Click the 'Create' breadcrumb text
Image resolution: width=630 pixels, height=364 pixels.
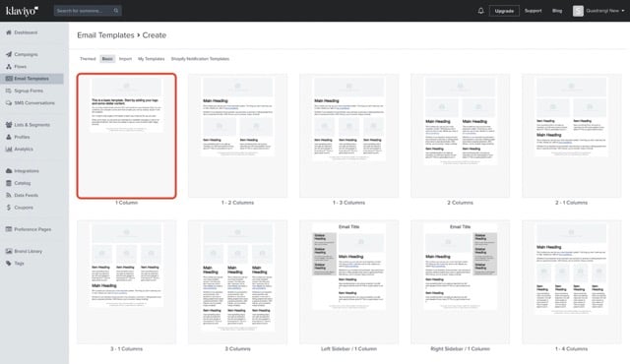coord(155,35)
